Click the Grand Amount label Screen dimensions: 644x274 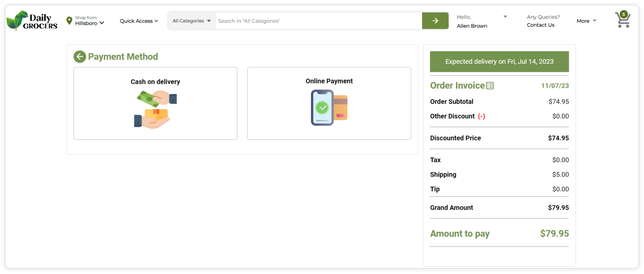coord(451,208)
